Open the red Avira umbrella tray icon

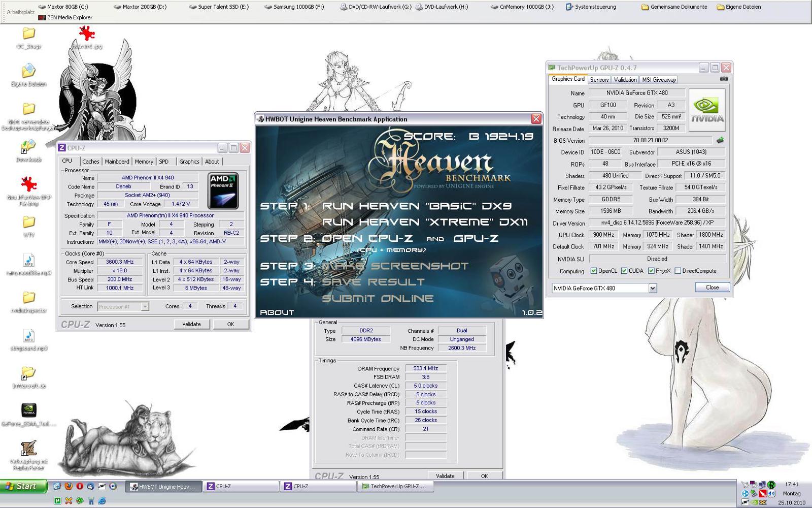click(762, 493)
